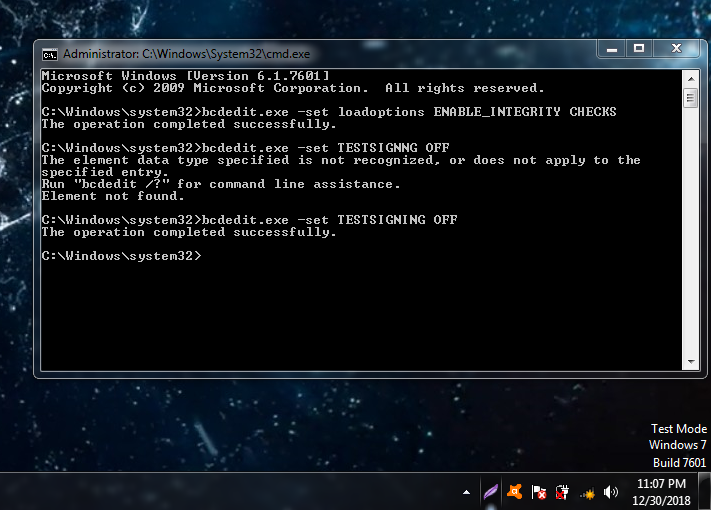The height and width of the screenshot is (510, 711).
Task: Open the cmd.exe system menu icon in title bar
Action: click(49, 54)
